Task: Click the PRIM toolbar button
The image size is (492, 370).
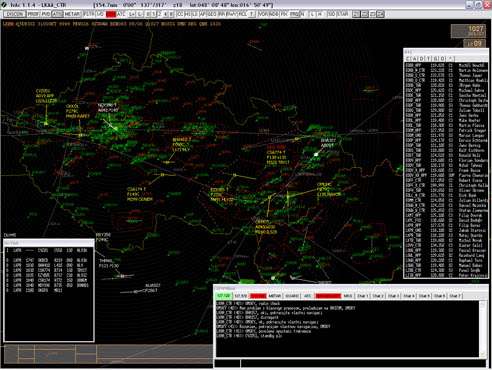Action: pos(33,14)
